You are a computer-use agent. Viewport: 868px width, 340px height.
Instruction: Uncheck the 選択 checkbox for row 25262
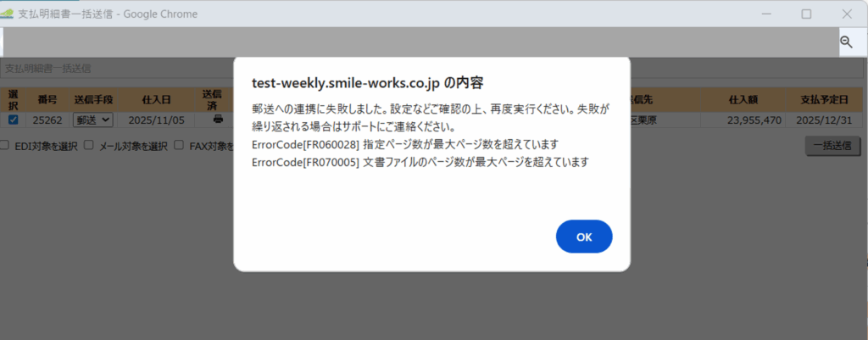(x=13, y=120)
